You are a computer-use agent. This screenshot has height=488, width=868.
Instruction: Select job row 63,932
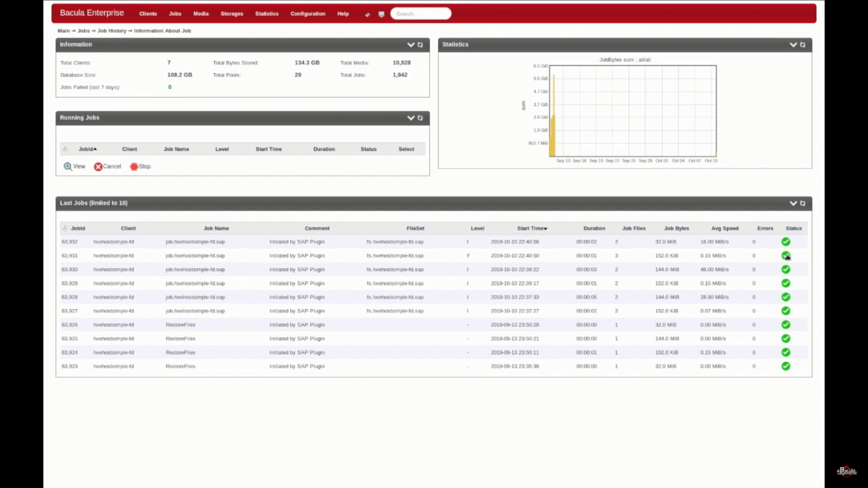[x=434, y=242]
